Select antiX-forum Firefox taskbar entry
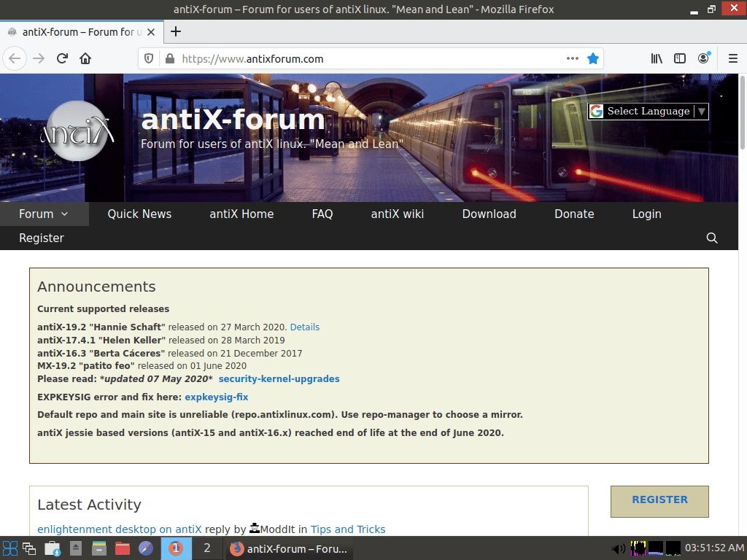The height and width of the screenshot is (560, 747). pyautogui.click(x=290, y=548)
